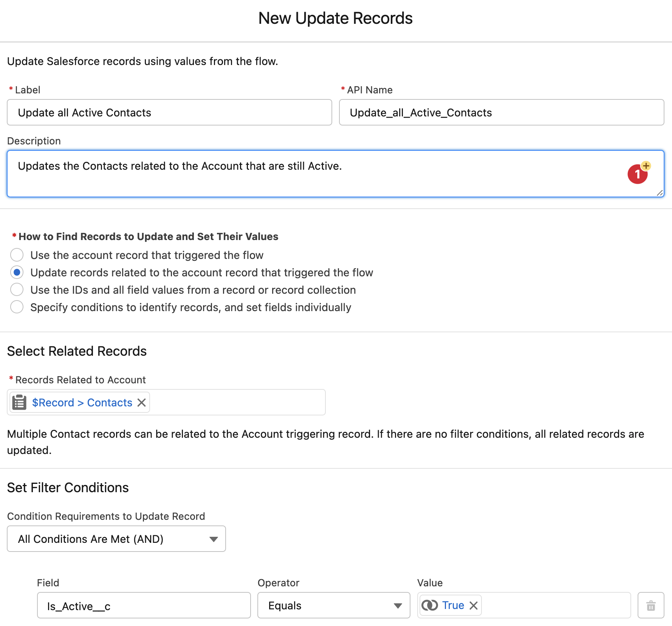Viewport: 672px width, 626px height.
Task: Click the API Name input field
Action: pyautogui.click(x=502, y=112)
